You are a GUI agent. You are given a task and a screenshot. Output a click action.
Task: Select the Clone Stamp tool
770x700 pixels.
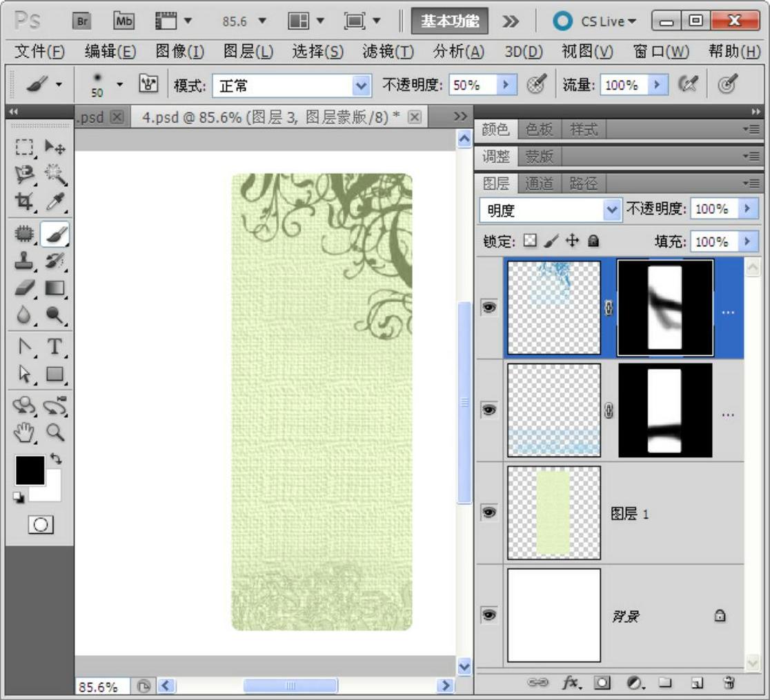tap(25, 261)
